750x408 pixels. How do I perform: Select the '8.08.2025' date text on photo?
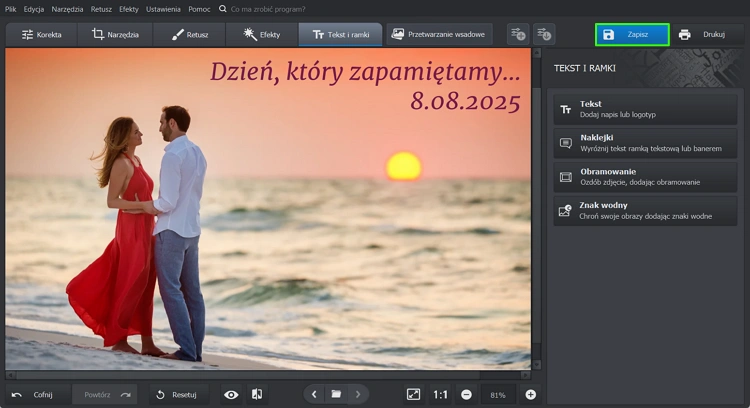465,101
